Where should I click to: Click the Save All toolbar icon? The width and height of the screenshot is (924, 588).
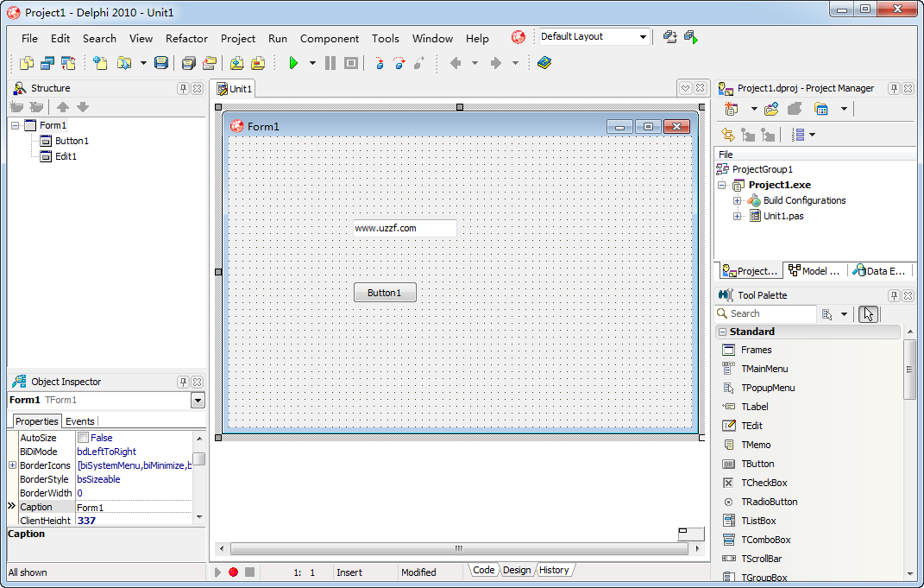tap(189, 63)
